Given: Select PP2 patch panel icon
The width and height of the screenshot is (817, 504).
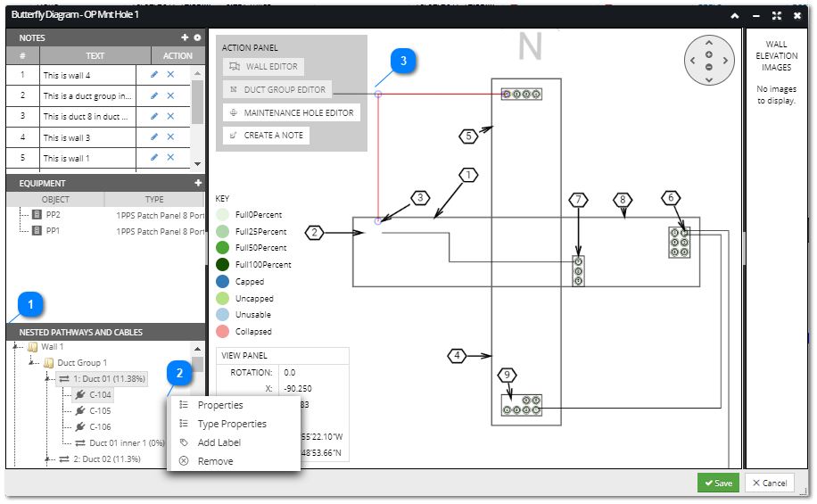Looking at the screenshot, I should [37, 215].
